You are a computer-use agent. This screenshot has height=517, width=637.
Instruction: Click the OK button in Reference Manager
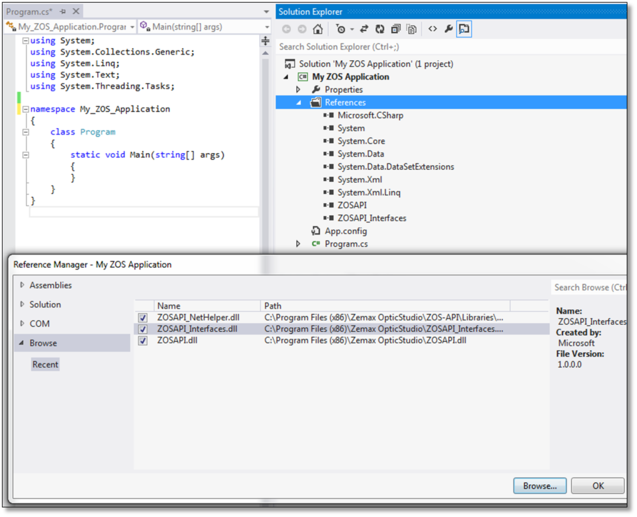(598, 486)
